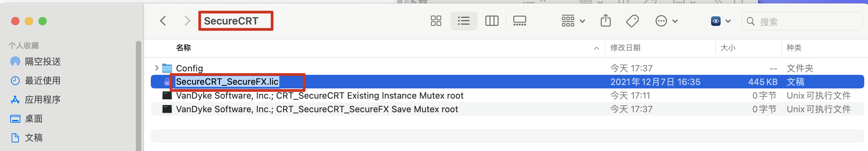
Task: Click the Share toolbar icon
Action: [x=606, y=21]
